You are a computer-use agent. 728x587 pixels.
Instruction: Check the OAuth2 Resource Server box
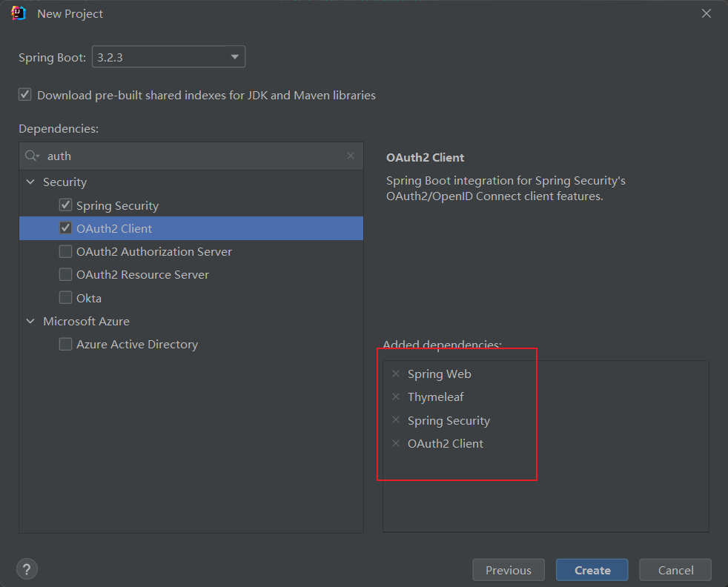(x=66, y=274)
